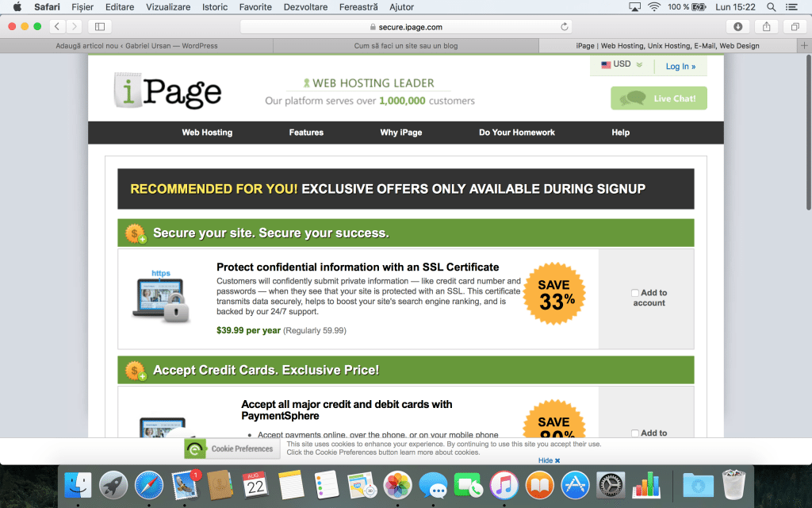Click the Safari back arrow button
812x508 pixels.
tap(57, 26)
